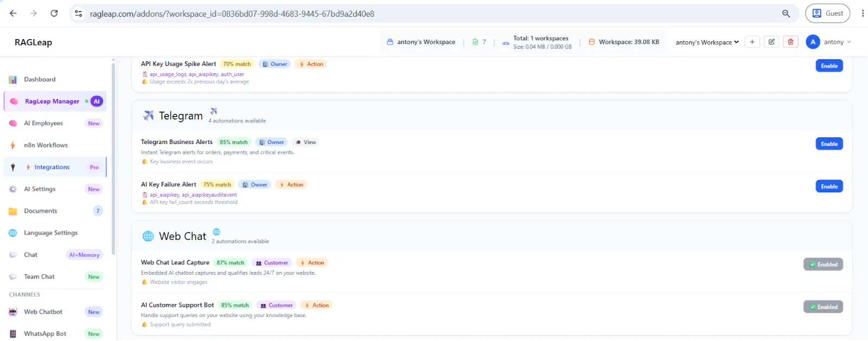Go back to the previous browser page

tap(13, 13)
